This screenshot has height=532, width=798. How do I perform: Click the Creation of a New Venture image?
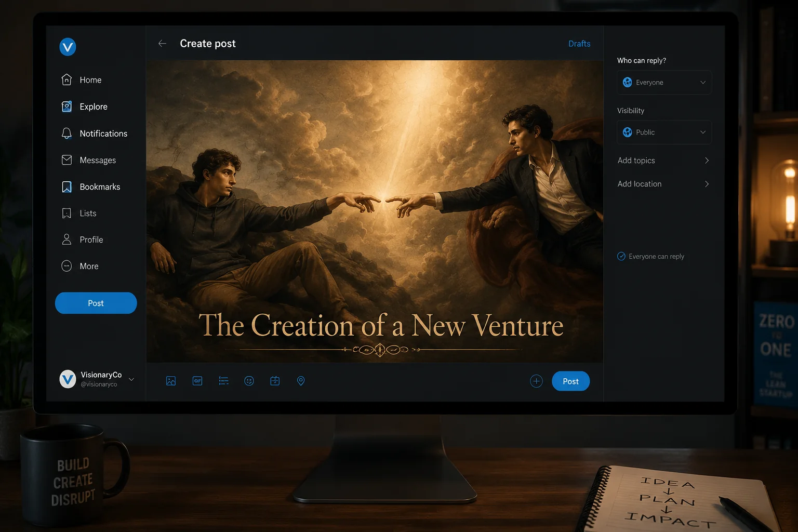point(375,211)
